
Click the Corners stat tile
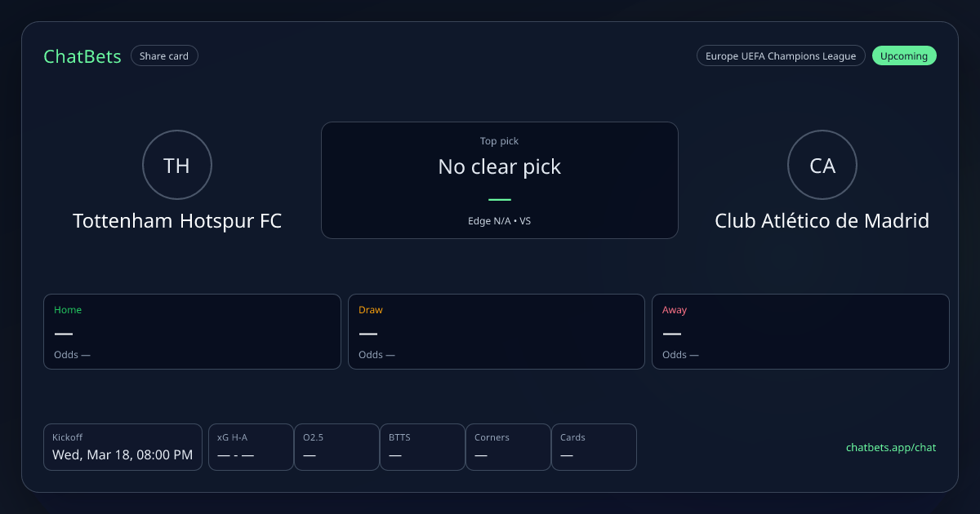coord(508,447)
